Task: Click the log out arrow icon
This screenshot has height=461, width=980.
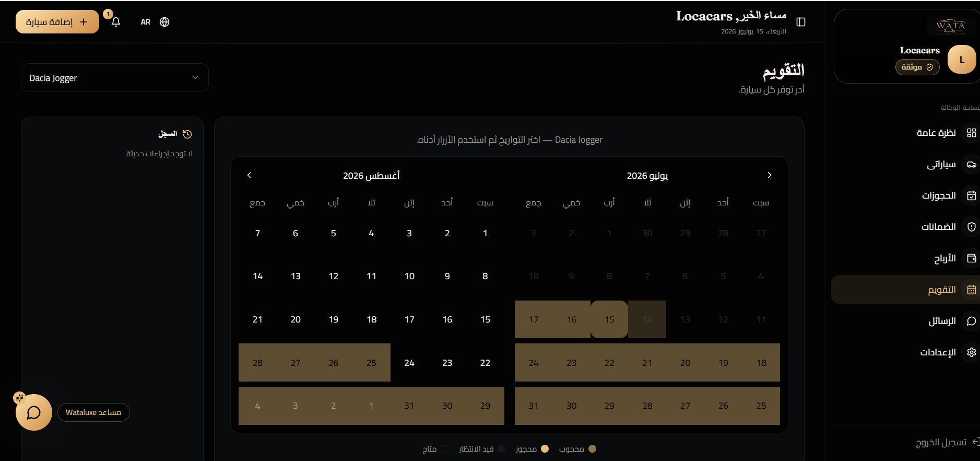Action: [x=975, y=442]
